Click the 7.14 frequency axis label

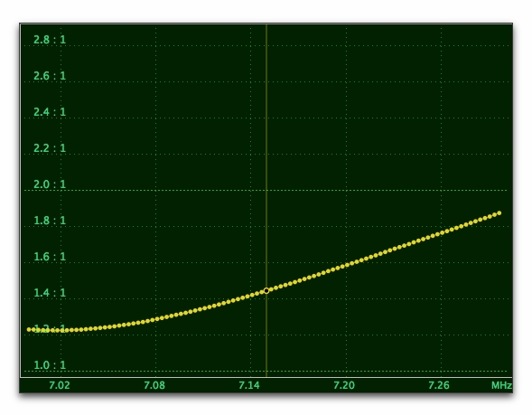click(x=249, y=385)
